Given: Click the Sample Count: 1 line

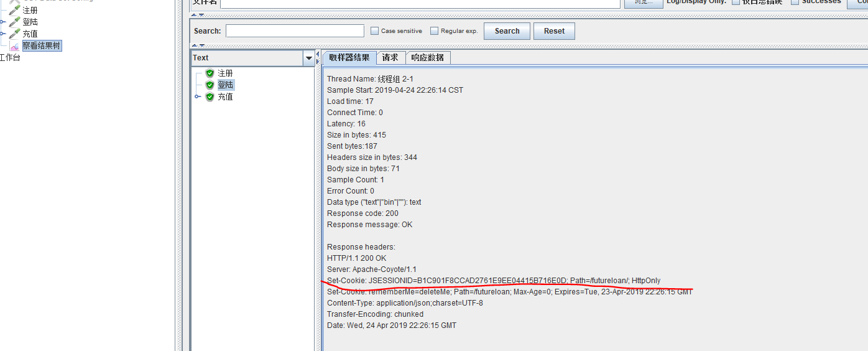Looking at the screenshot, I should (x=356, y=180).
